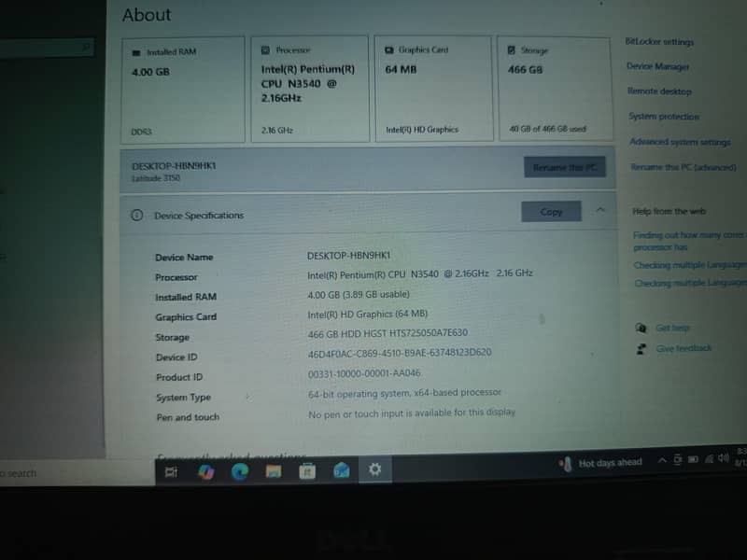
Task: Click the Product ID 00331-10000-00001-AA046
Action: click(364, 373)
